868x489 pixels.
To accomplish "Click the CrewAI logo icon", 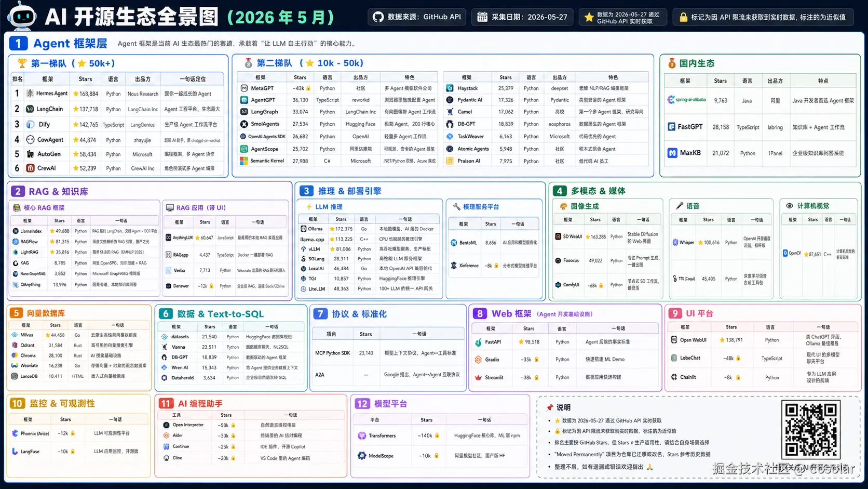I will point(30,168).
